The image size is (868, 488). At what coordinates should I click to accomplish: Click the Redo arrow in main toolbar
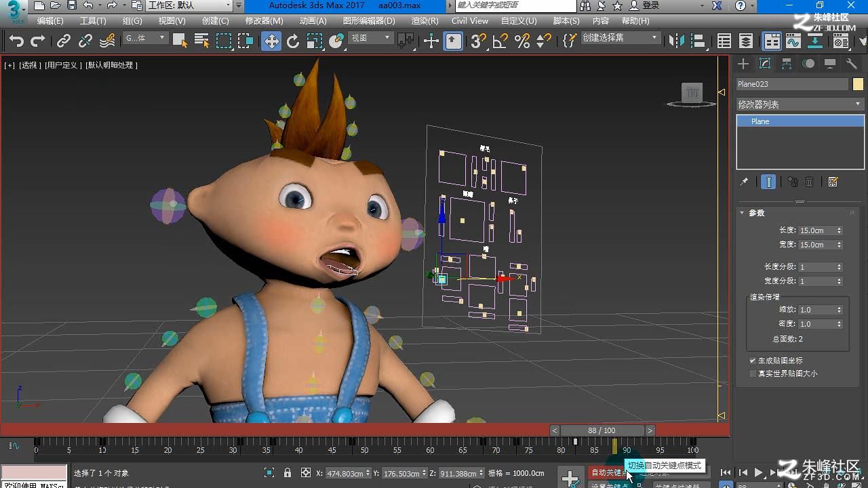[38, 41]
